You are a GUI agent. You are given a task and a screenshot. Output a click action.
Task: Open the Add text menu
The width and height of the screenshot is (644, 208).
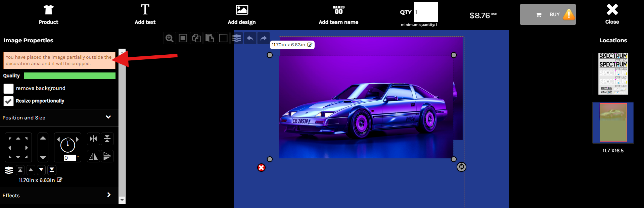coord(145,15)
